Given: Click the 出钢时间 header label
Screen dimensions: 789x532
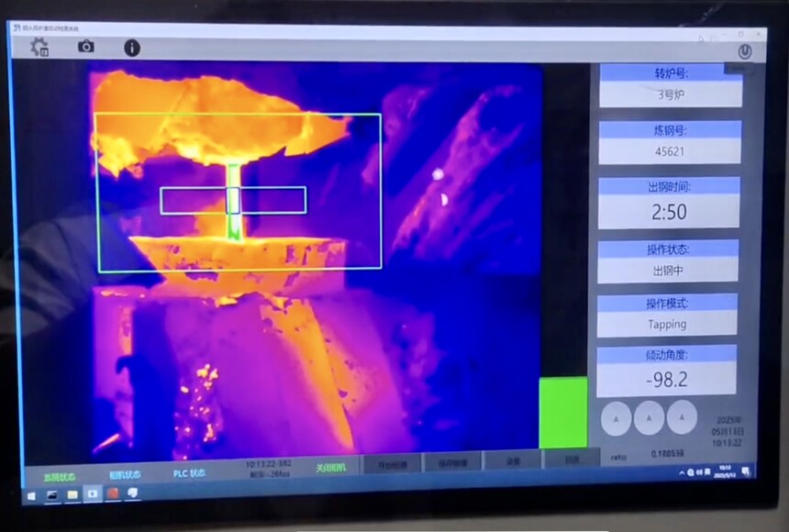Looking at the screenshot, I should (669, 187).
